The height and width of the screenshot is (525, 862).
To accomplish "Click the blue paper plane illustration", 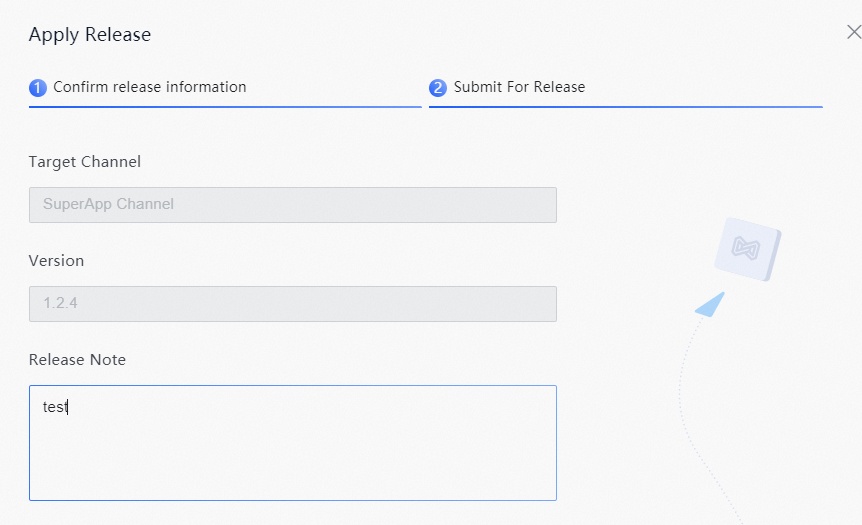I will click(710, 305).
